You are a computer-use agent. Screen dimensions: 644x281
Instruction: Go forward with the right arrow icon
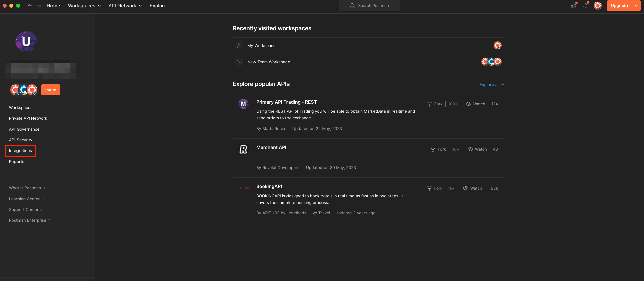point(39,6)
